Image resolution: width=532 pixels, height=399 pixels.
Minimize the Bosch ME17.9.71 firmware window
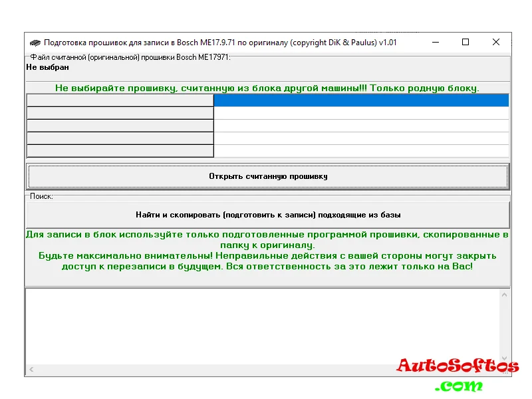pos(435,43)
